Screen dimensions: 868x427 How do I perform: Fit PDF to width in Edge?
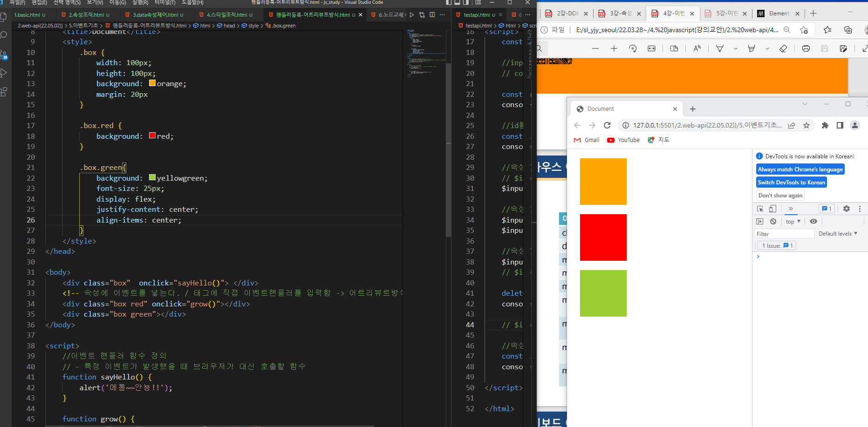(x=651, y=48)
